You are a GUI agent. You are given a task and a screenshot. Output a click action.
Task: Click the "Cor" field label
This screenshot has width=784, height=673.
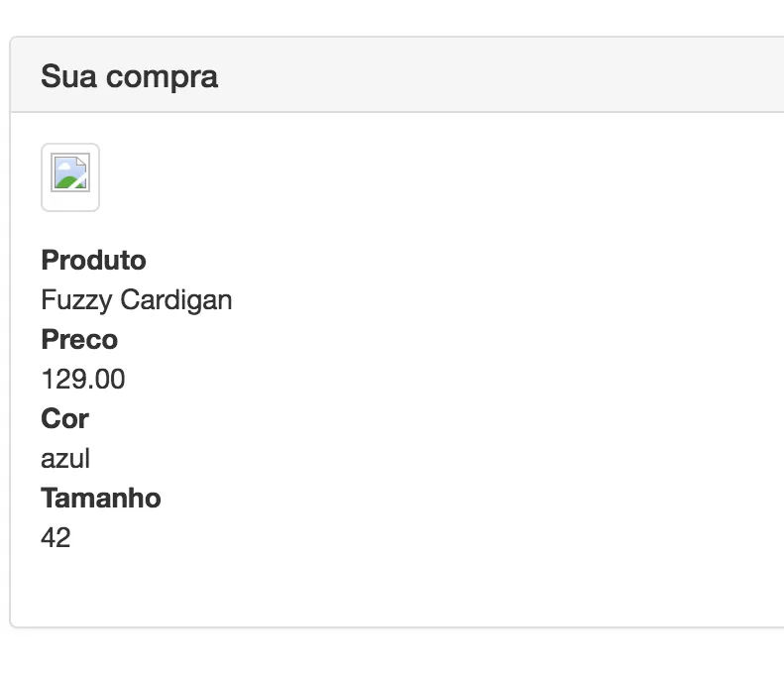(64, 419)
